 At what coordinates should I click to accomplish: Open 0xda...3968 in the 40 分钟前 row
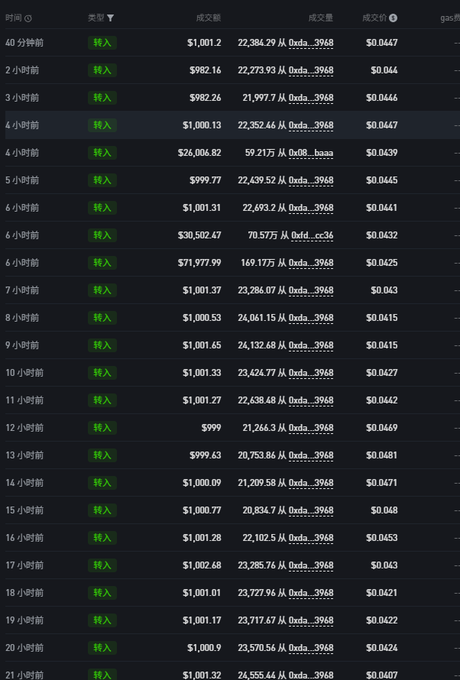[x=311, y=42]
